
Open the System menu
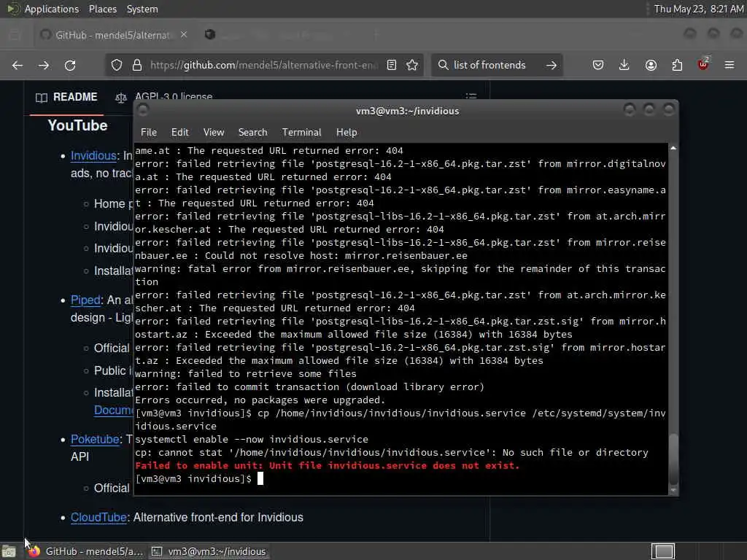tap(142, 9)
